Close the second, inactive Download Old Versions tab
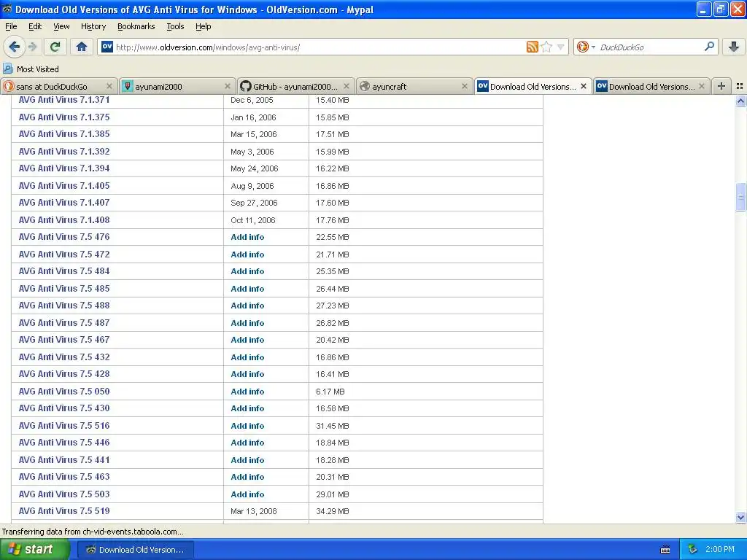 coord(701,86)
